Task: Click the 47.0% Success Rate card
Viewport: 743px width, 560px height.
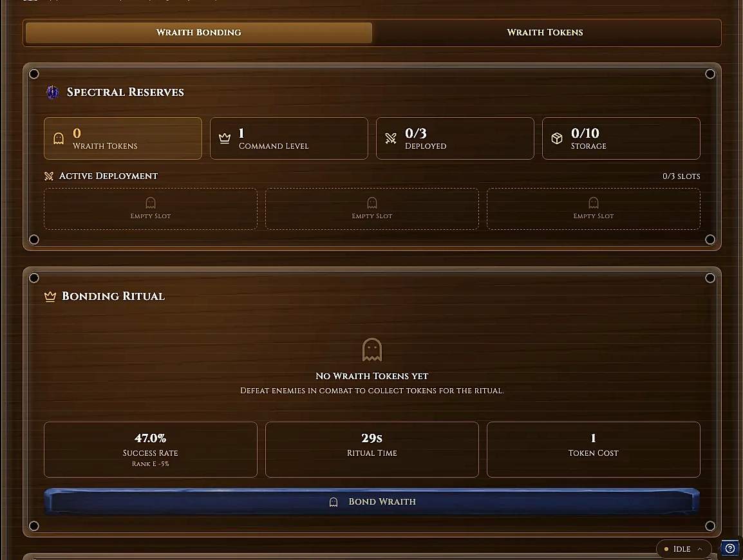Action: [151, 450]
